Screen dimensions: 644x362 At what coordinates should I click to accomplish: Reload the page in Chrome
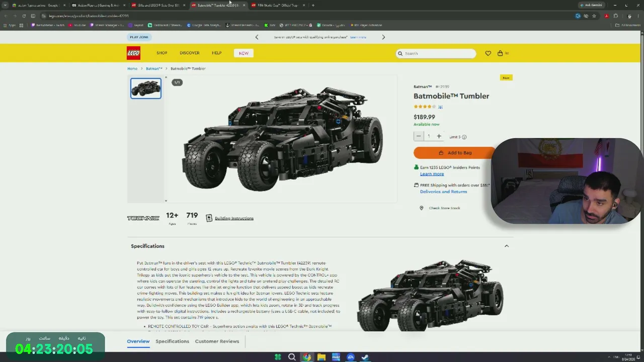24,16
